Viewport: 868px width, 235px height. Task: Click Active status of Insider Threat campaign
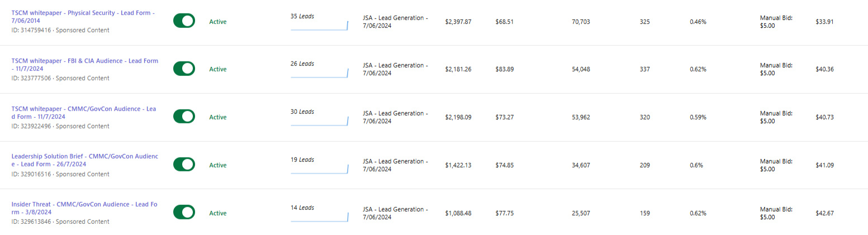click(x=217, y=213)
